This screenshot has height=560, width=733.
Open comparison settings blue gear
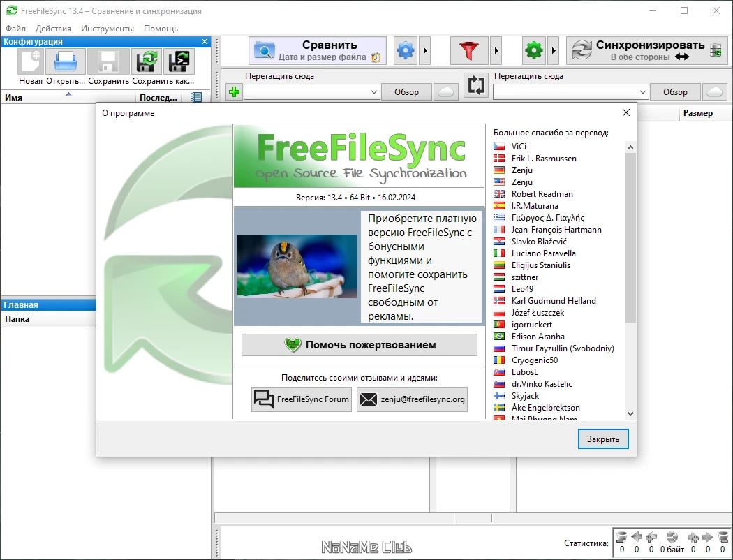point(406,50)
